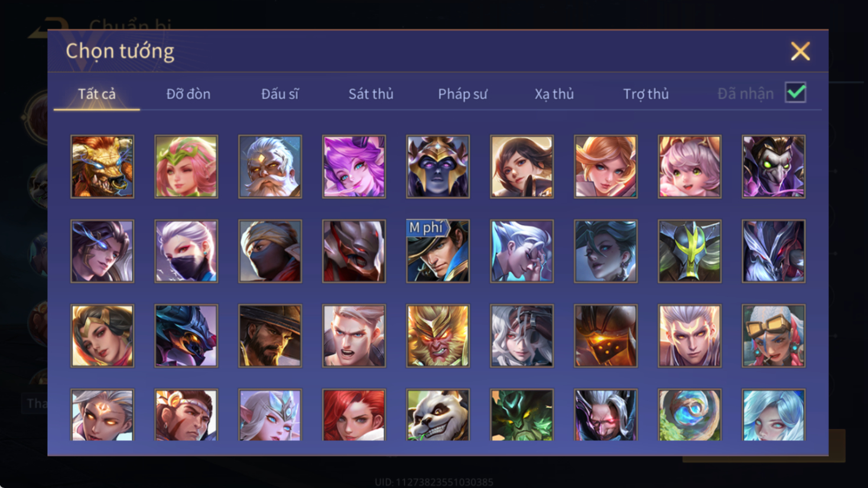Choose the red-haired woman hero
The width and height of the screenshot is (868, 488).
coord(354,415)
